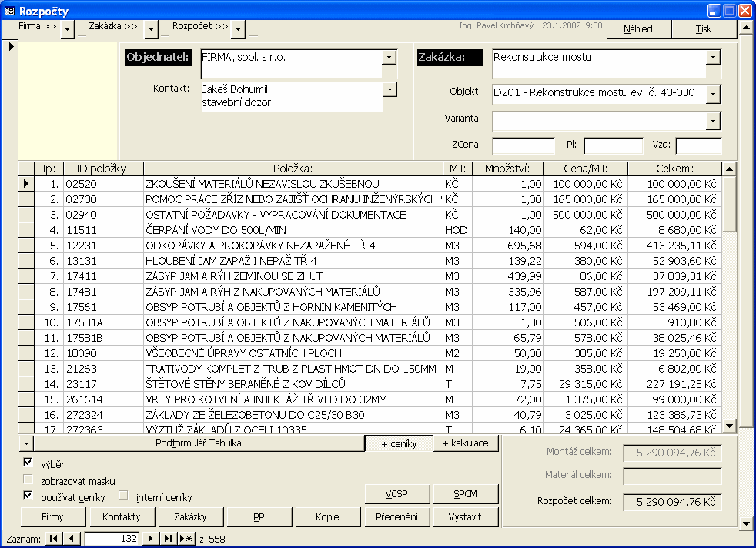Enable the interní ceníky checkbox
756x548 pixels.
tap(123, 496)
